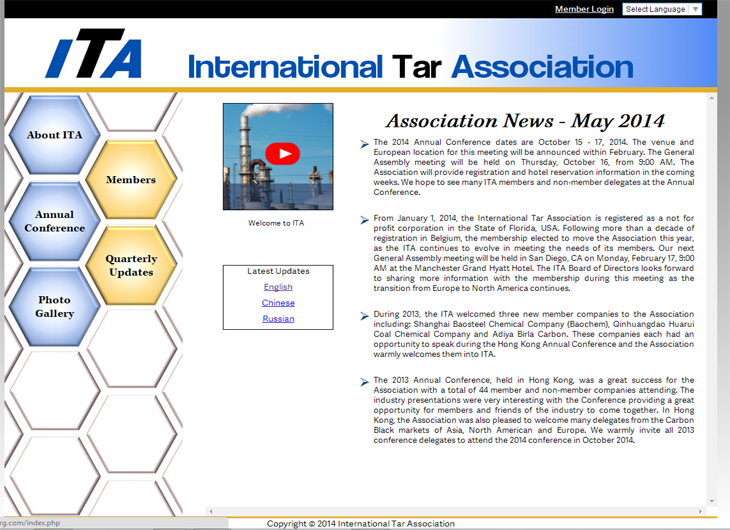The width and height of the screenshot is (730, 530).
Task: Click the Association News - May 2014 heading
Action: (x=525, y=121)
